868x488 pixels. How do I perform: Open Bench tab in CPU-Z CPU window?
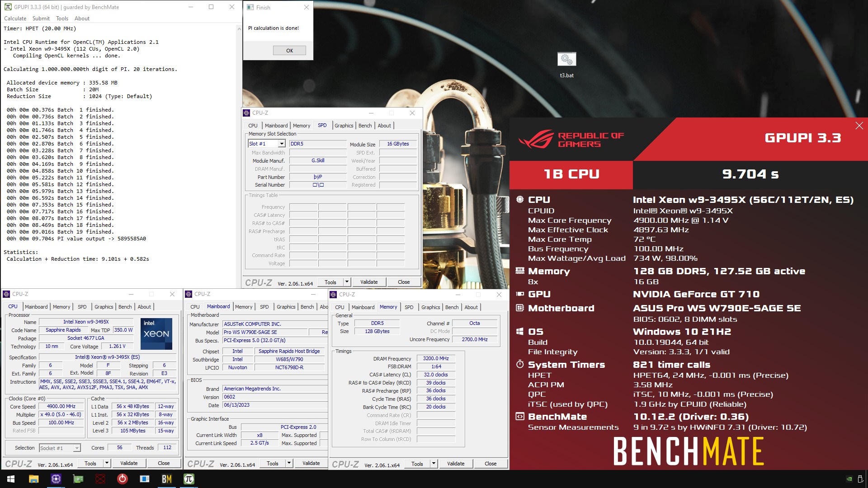[125, 307]
